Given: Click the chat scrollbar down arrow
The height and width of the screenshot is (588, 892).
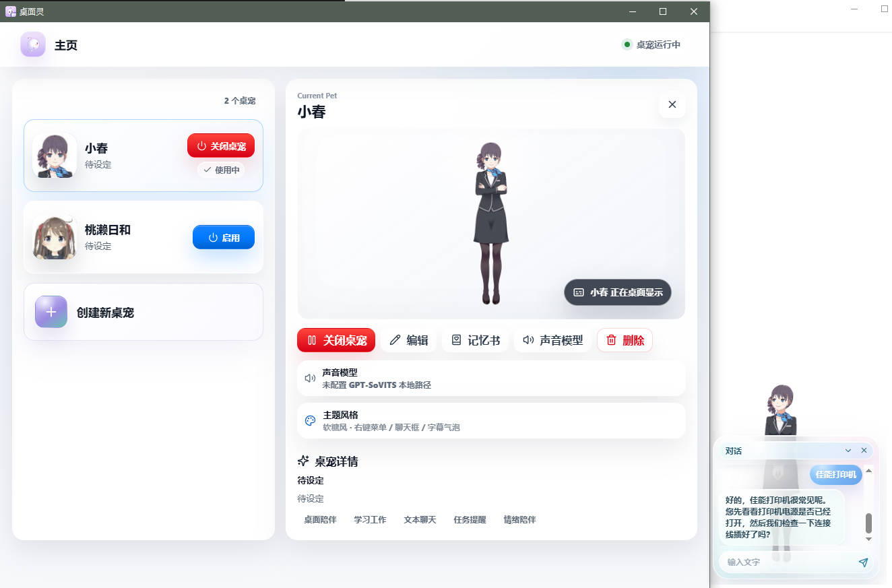Looking at the screenshot, I should click(x=868, y=539).
